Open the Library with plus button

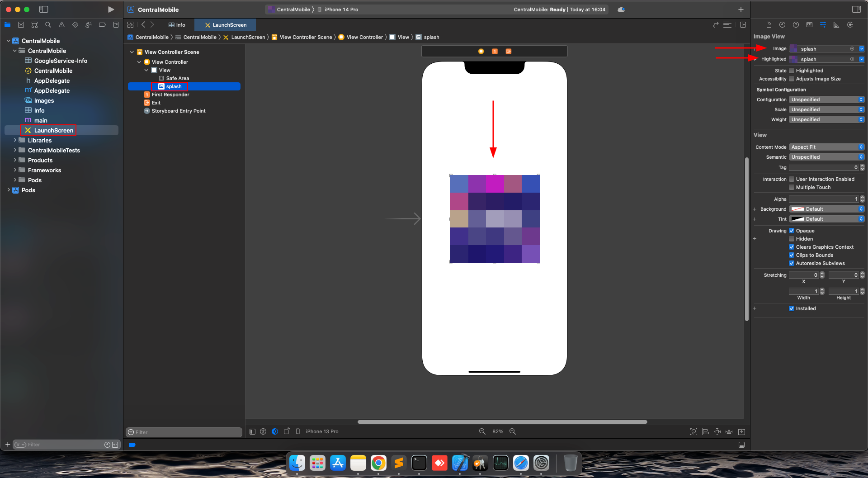(741, 9)
